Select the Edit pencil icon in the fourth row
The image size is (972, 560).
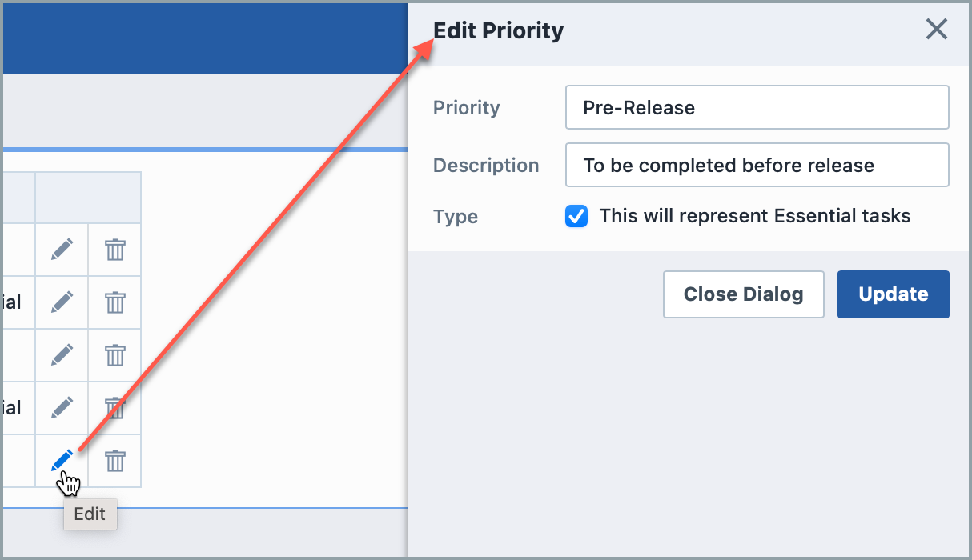pyautogui.click(x=62, y=408)
